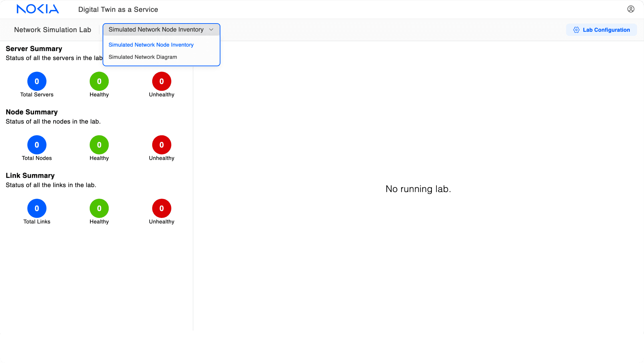Click the red Unhealthy servers circle
This screenshot has width=644, height=363.
(161, 81)
